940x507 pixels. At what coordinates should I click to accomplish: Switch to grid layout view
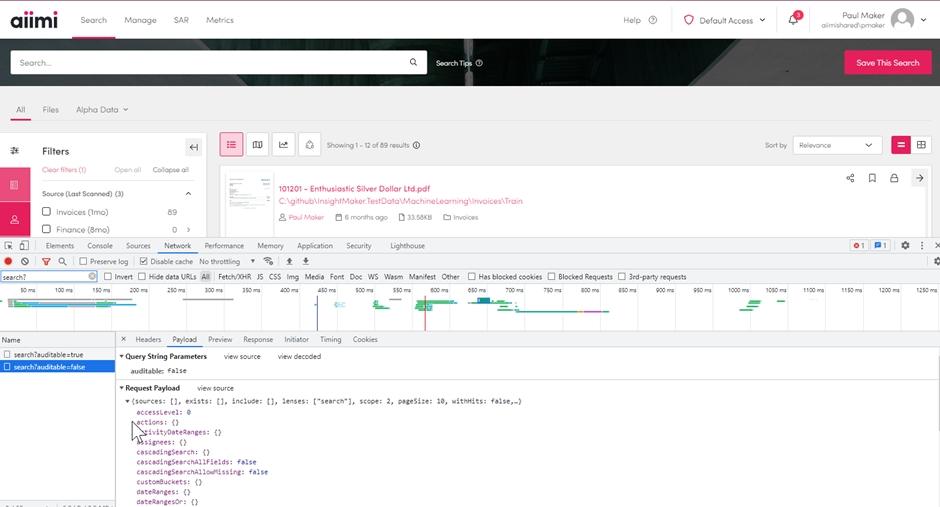point(921,145)
